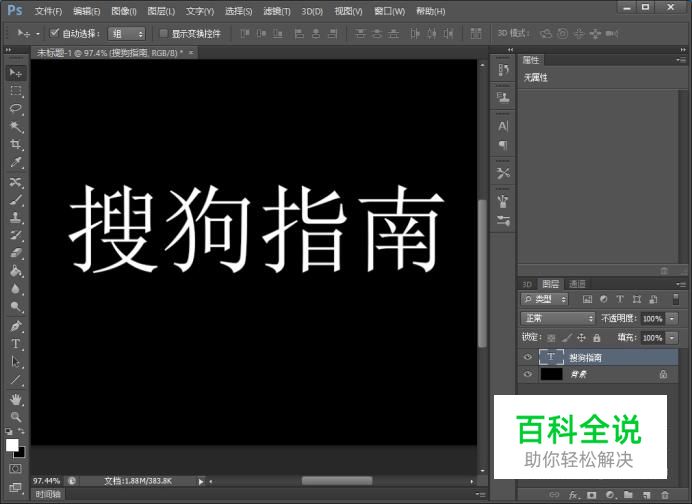Click the background color swatch
This screenshot has height=504, width=692.
(22, 454)
